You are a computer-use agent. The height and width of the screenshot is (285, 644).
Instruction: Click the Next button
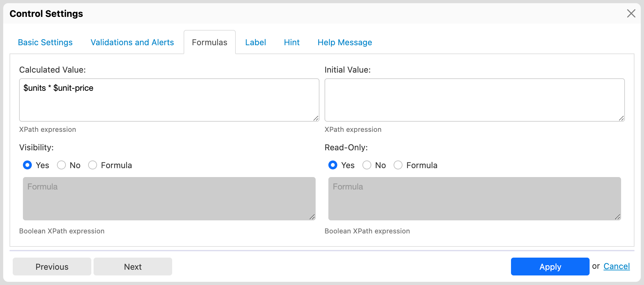(133, 267)
